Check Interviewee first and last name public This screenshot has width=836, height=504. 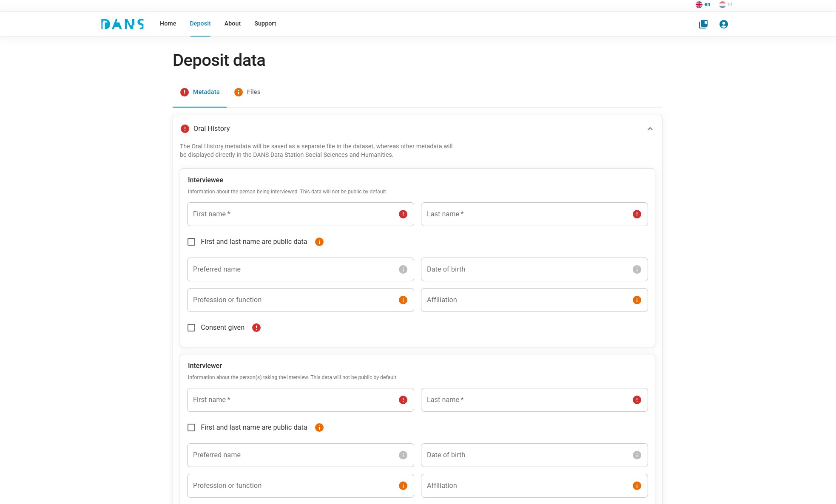191,242
